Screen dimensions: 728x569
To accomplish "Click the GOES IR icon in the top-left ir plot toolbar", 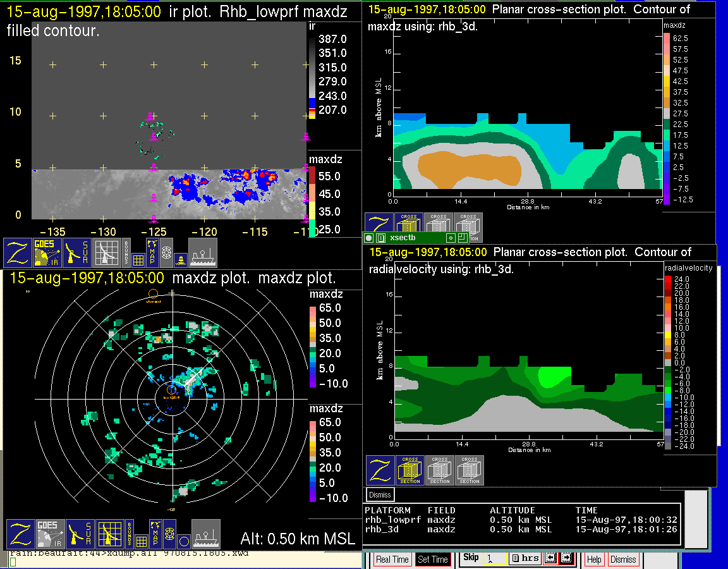I will click(48, 253).
